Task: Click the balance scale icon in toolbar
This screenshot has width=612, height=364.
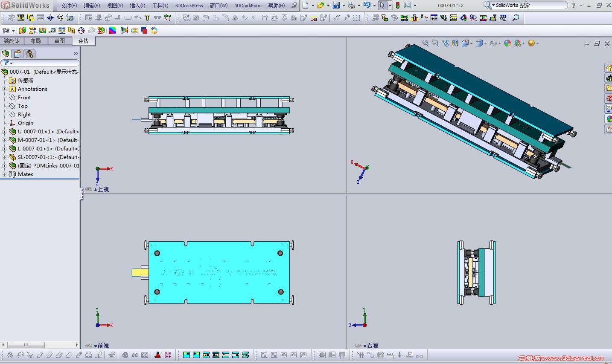Action: [x=62, y=30]
